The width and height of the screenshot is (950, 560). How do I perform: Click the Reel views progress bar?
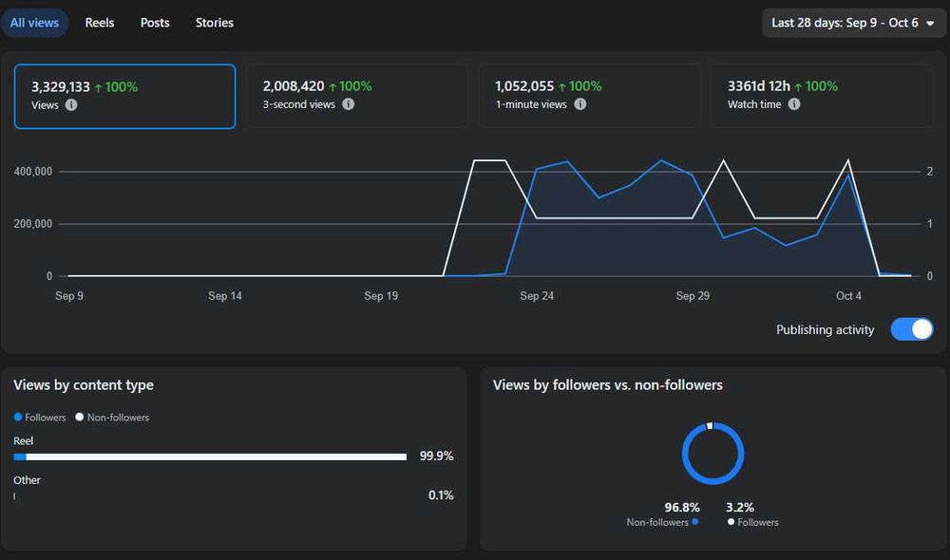(x=210, y=457)
